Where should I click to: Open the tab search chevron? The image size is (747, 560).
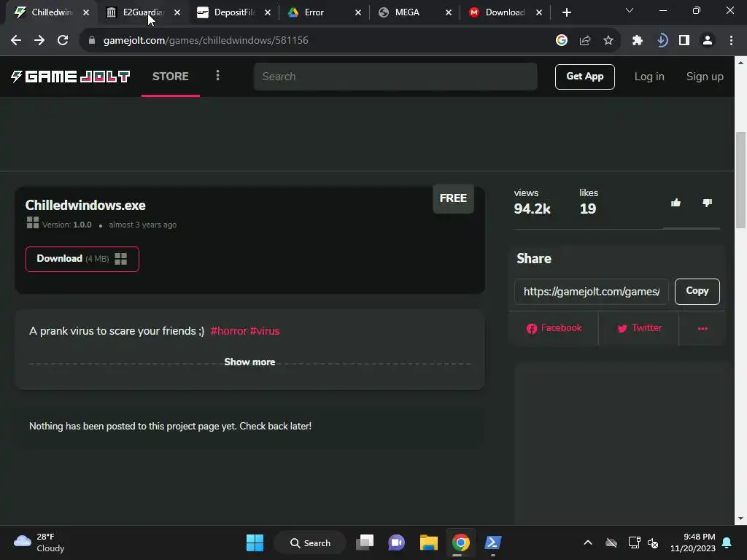(x=630, y=10)
